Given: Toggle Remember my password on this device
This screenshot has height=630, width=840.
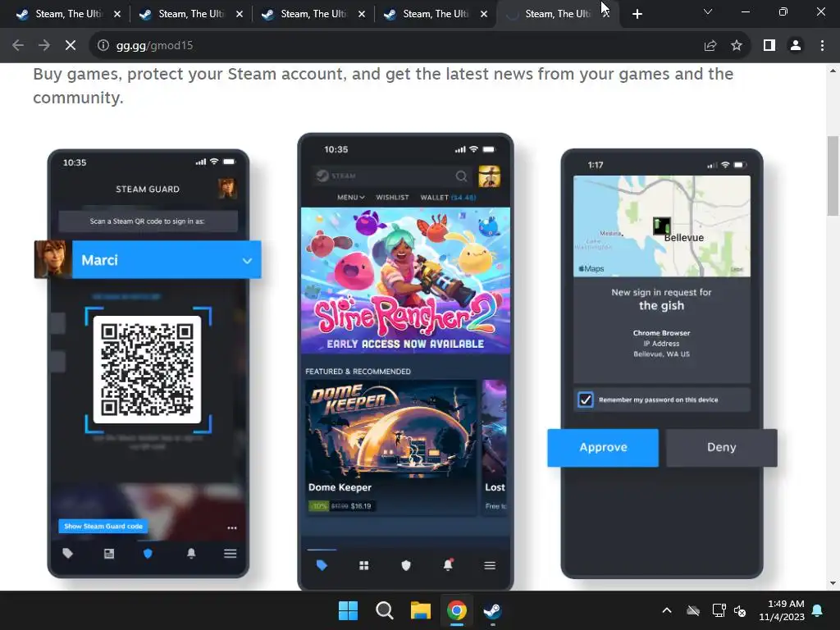Looking at the screenshot, I should [x=585, y=399].
